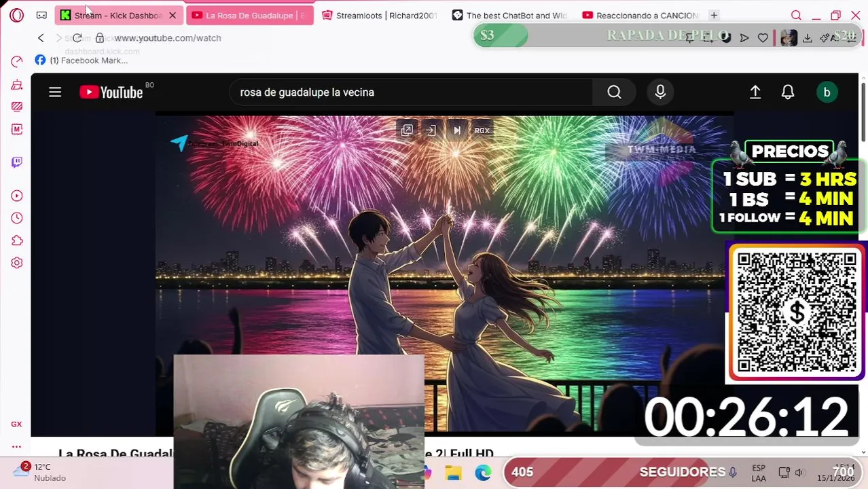Switch to The best ChatBot tab
The image size is (868, 489).
coord(509,15)
